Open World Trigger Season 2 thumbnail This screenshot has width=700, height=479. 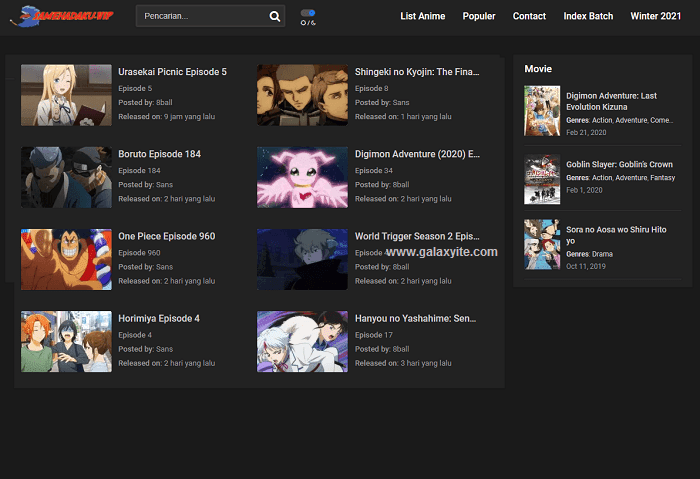(x=302, y=259)
